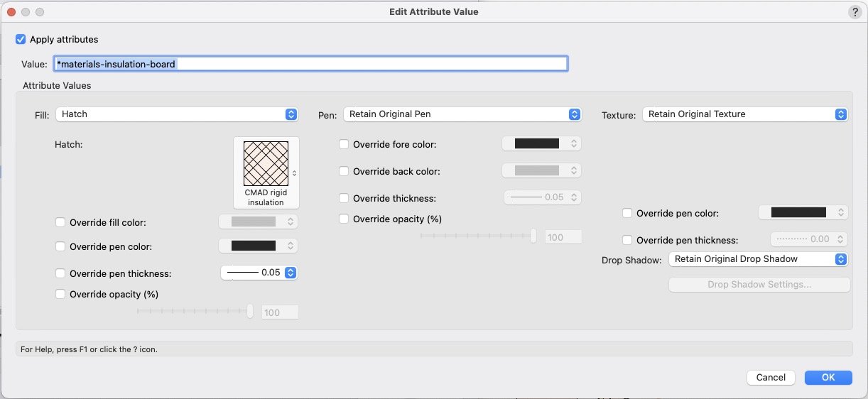Toggle Override back color checkbox
This screenshot has width=868, height=399.
point(344,171)
